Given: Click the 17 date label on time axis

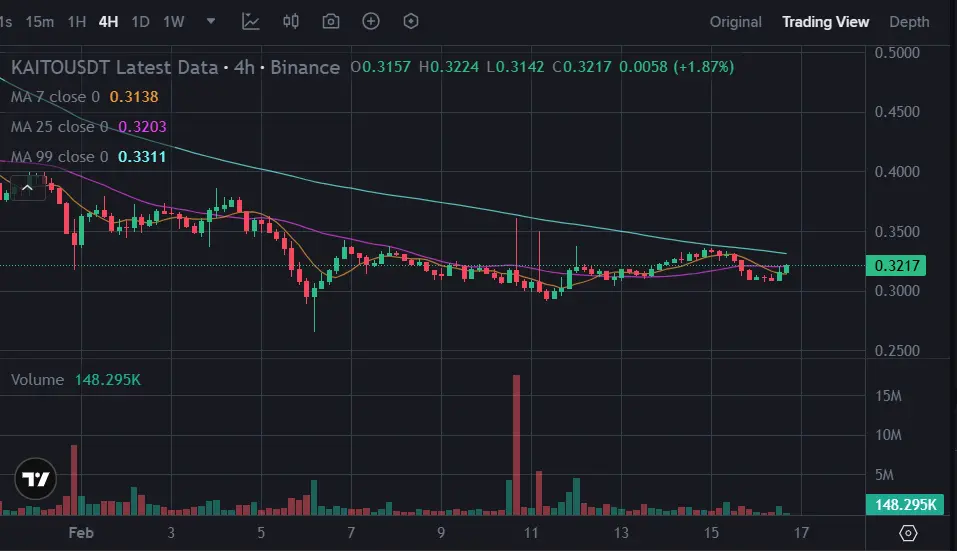Looking at the screenshot, I should pyautogui.click(x=801, y=533).
